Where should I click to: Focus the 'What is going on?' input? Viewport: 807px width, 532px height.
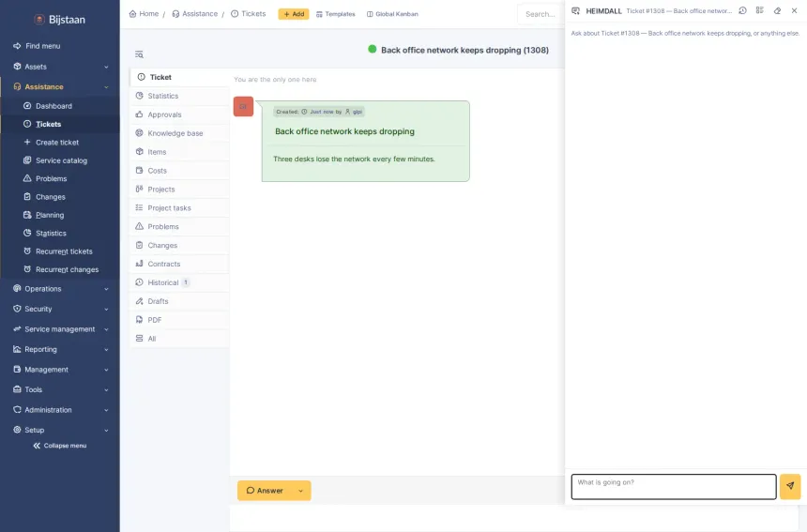[674, 487]
